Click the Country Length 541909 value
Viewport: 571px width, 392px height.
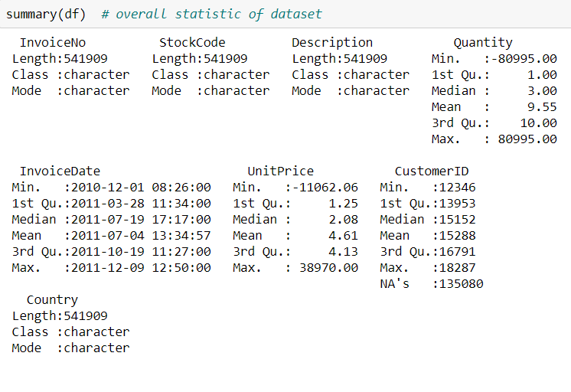coord(86,316)
